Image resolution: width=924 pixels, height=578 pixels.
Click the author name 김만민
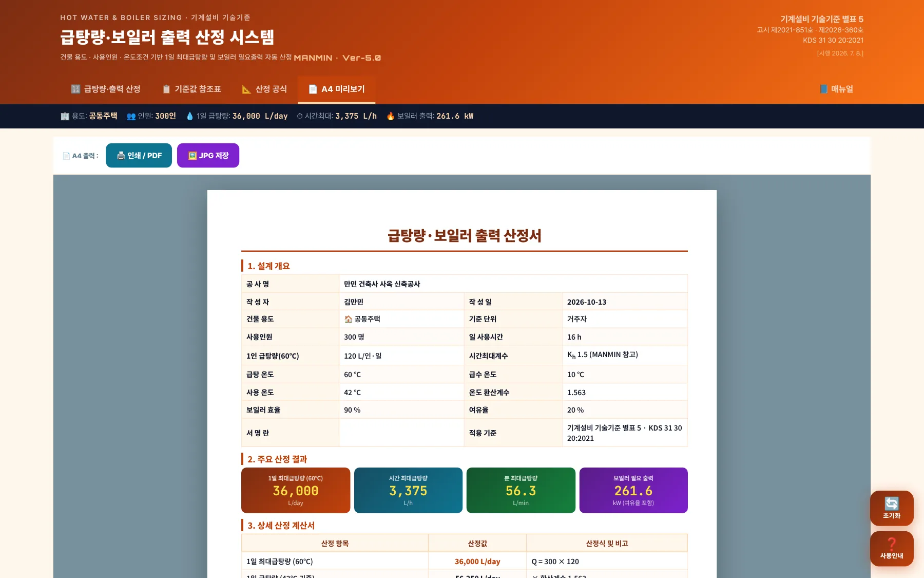point(354,302)
